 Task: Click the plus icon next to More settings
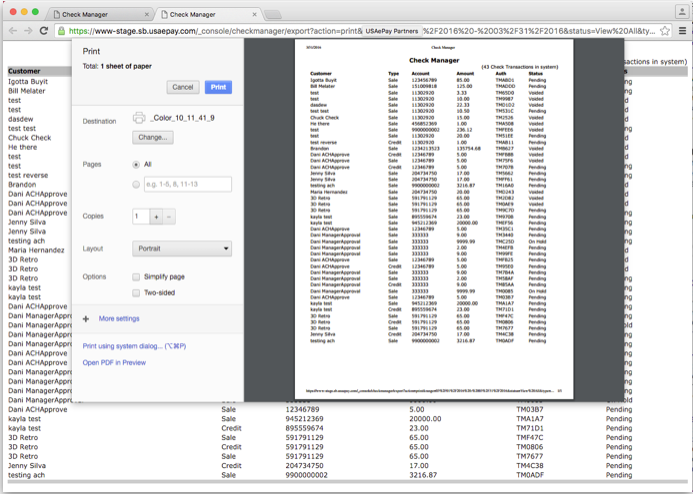click(x=87, y=318)
